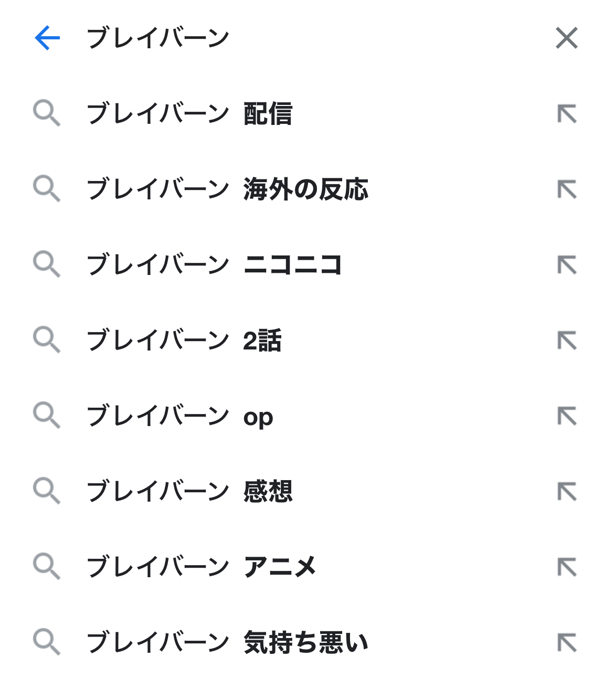The height and width of the screenshot is (700, 614).
Task: Insert 配信 suggestion using its arrow icon
Action: click(x=567, y=114)
